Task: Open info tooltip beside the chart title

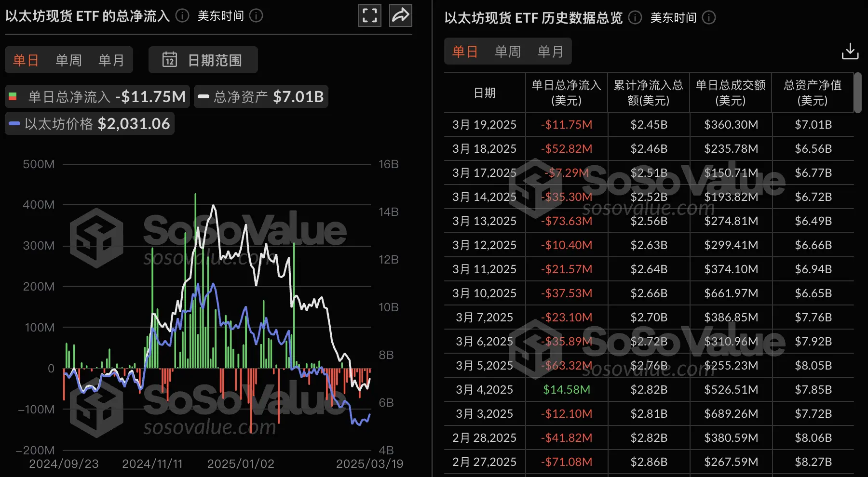Action: point(182,16)
